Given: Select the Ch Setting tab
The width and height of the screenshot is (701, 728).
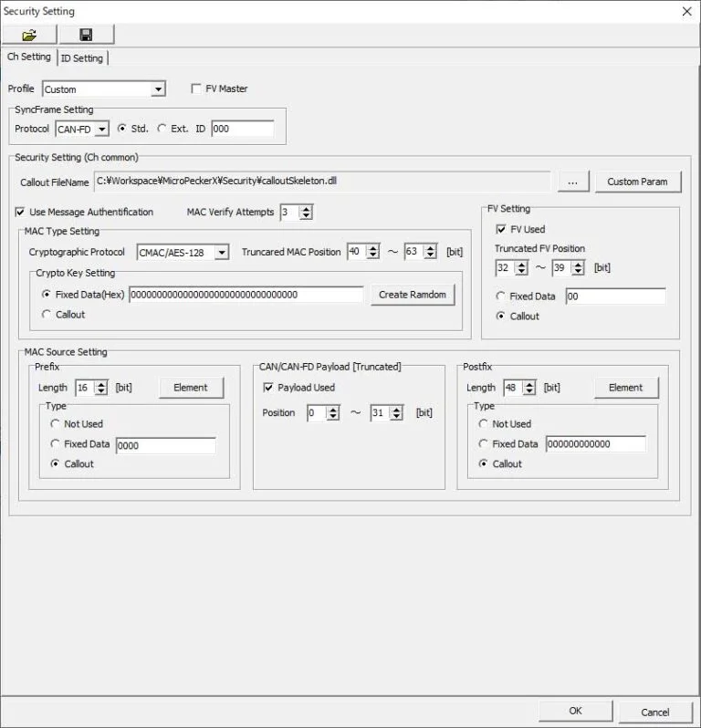Looking at the screenshot, I should point(29,57).
